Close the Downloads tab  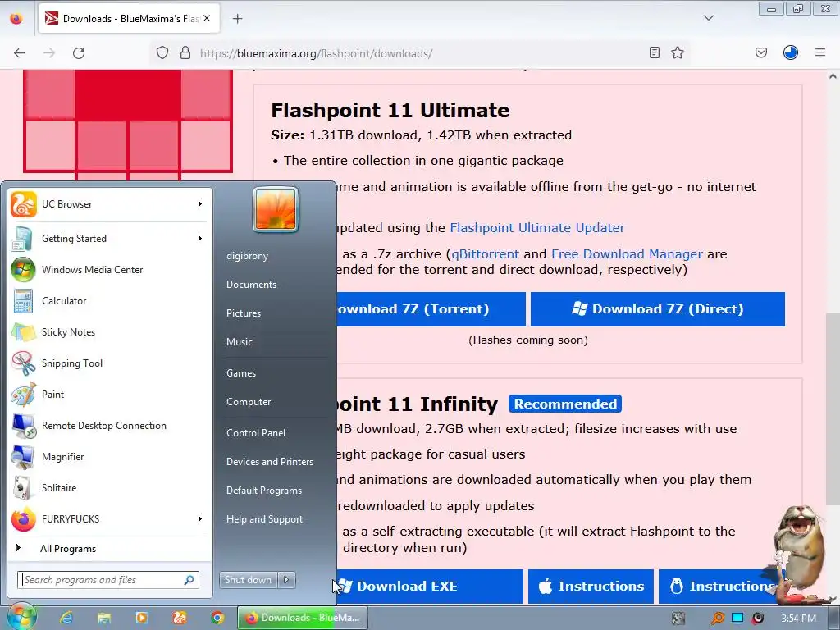207,18
